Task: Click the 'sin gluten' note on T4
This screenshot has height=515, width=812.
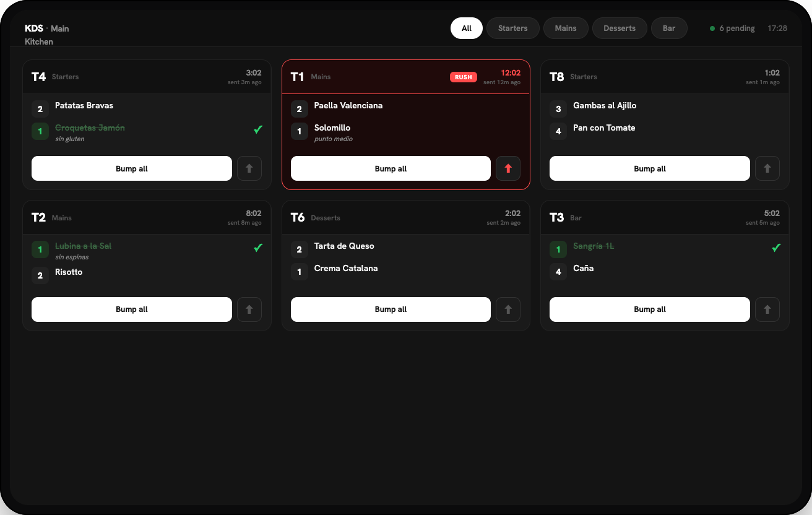Action: [70, 139]
